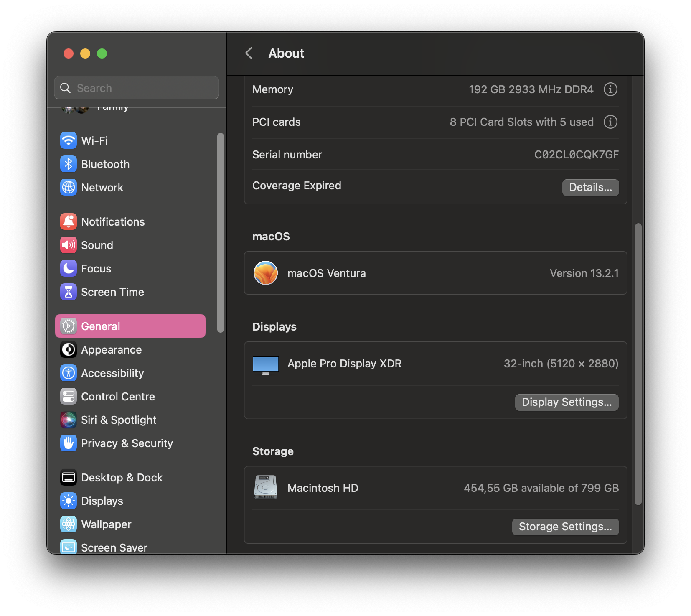Select Appearance in the sidebar

(130, 349)
